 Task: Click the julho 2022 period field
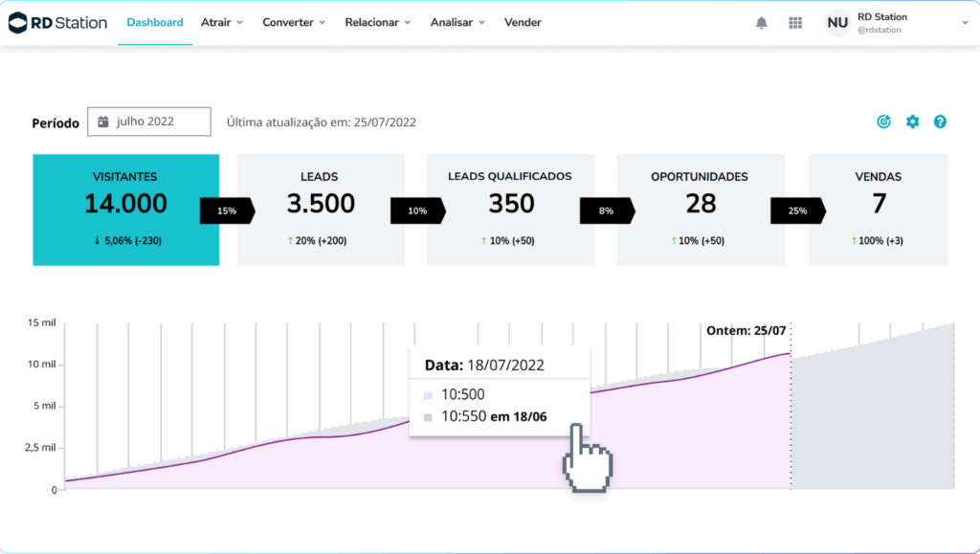coord(149,122)
